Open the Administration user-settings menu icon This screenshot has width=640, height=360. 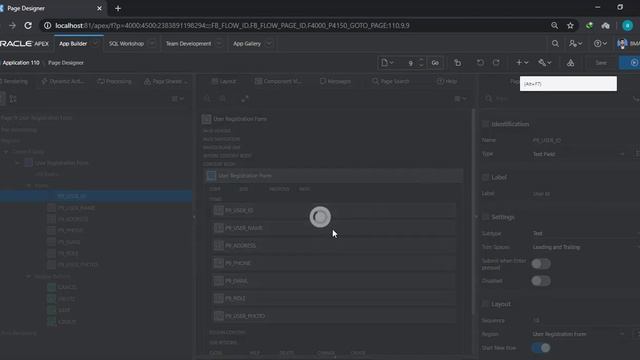576,43
